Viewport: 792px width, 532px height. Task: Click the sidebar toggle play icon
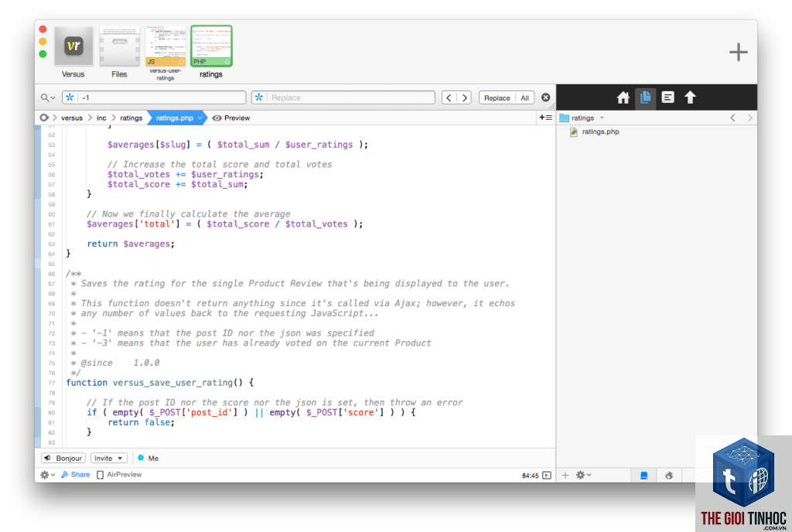[547, 476]
